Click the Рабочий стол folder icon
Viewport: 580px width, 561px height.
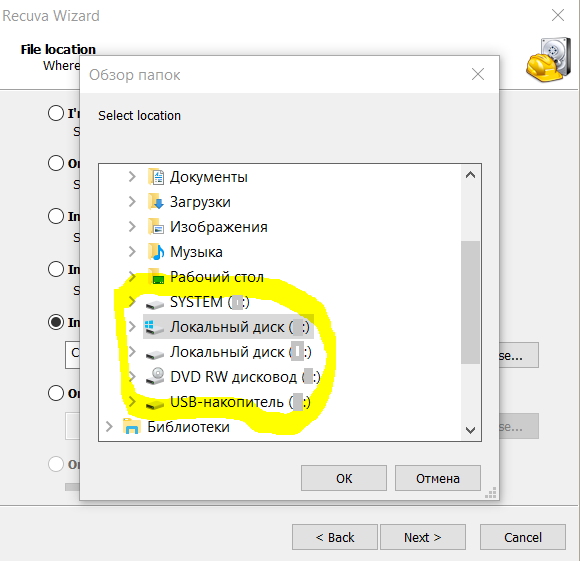click(156, 277)
